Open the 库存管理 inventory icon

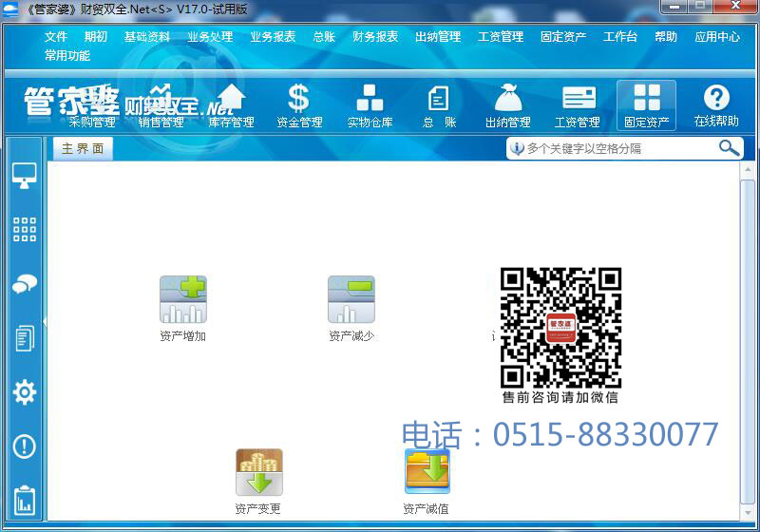pyautogui.click(x=231, y=107)
